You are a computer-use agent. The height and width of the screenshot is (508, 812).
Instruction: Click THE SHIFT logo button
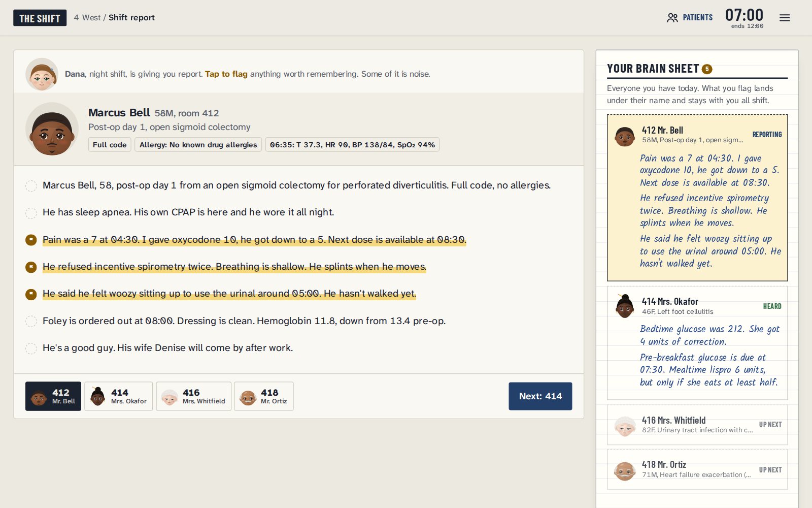click(40, 18)
